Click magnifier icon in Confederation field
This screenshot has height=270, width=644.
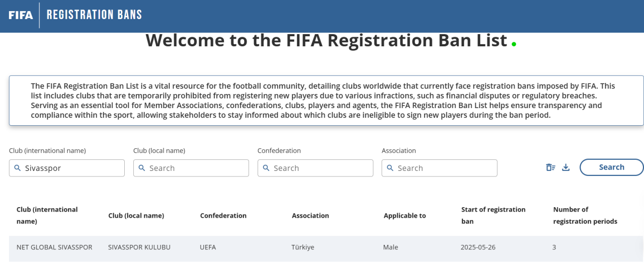pos(266,168)
